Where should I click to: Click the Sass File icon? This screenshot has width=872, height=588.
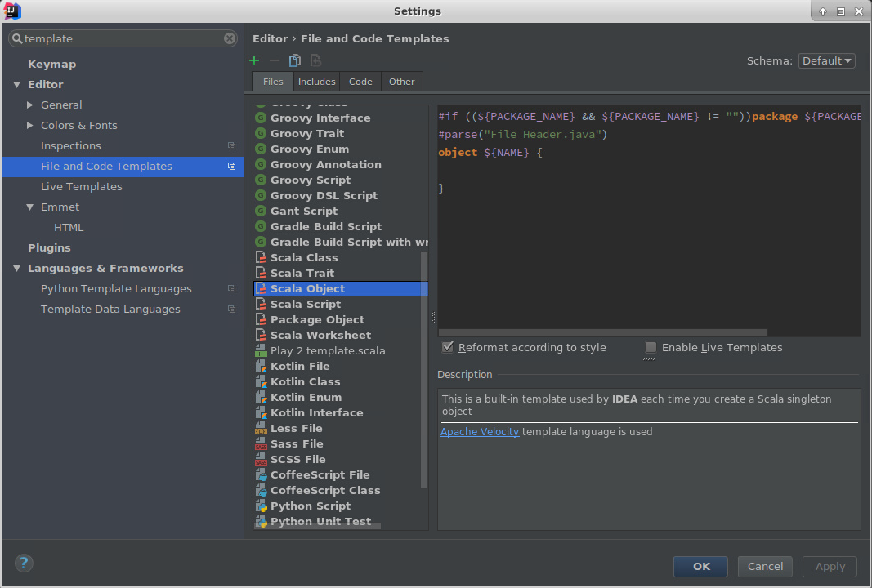261,444
